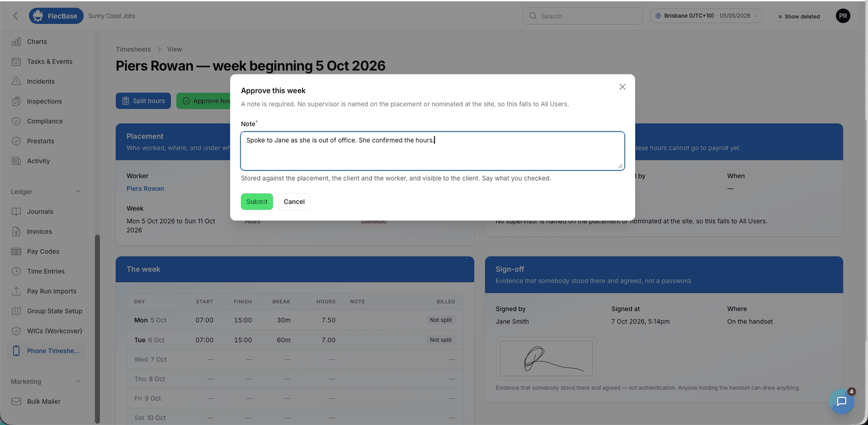The height and width of the screenshot is (425, 868).
Task: Click the Bulk Mailer envelope icon
Action: pyautogui.click(x=16, y=402)
